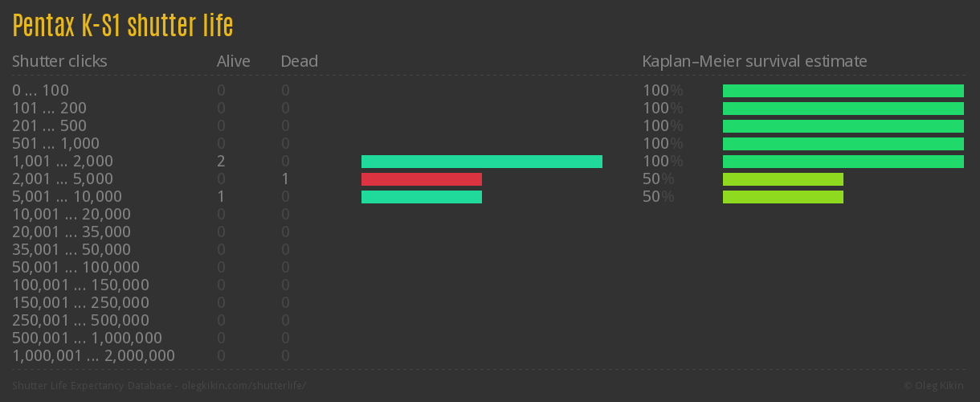The height and width of the screenshot is (402, 980).
Task: Click the teal alive bar for 5,001 … 10,000
Action: pos(421,197)
